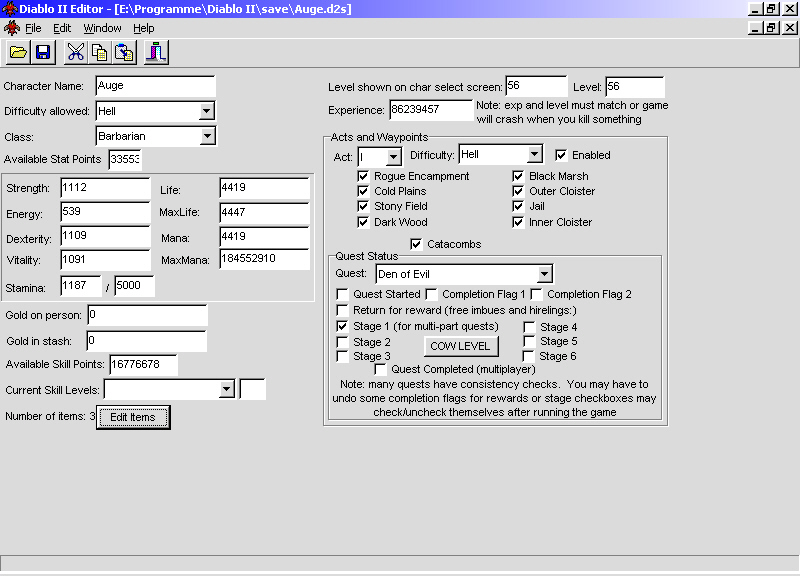Viewport: 800px width, 576px height.
Task: Click the Available Skill Points field
Action: 143,364
